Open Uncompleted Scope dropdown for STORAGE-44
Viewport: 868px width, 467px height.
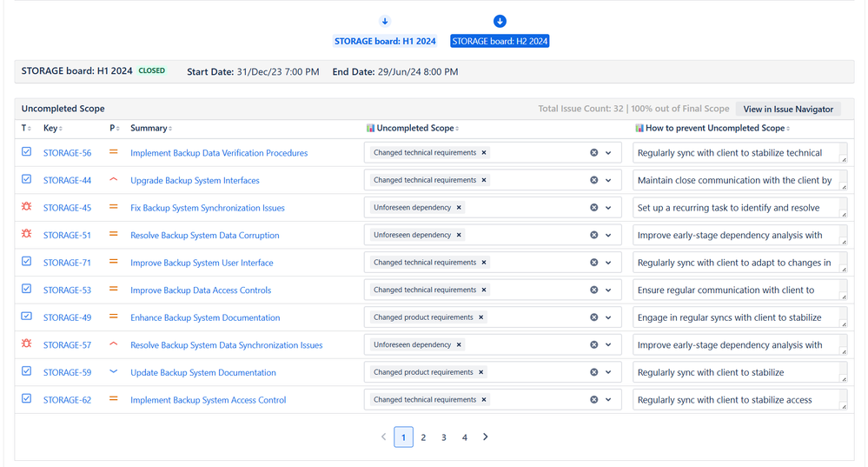pos(608,180)
